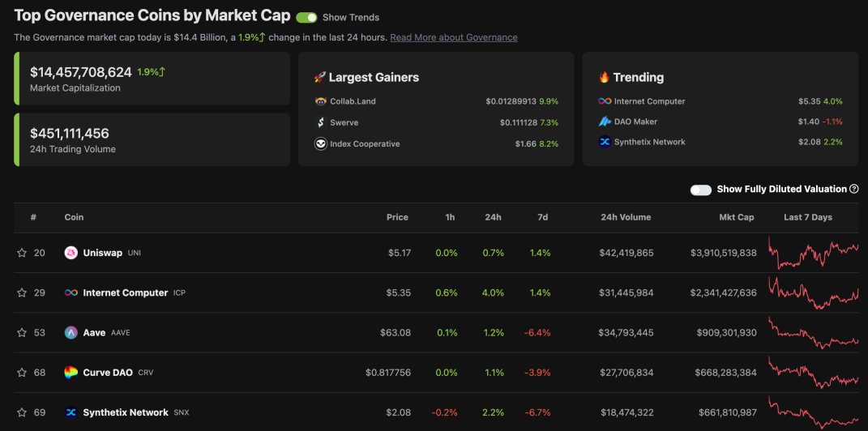868x431 pixels.
Task: Click the Synthetix Network icon in Trending
Action: (x=604, y=142)
